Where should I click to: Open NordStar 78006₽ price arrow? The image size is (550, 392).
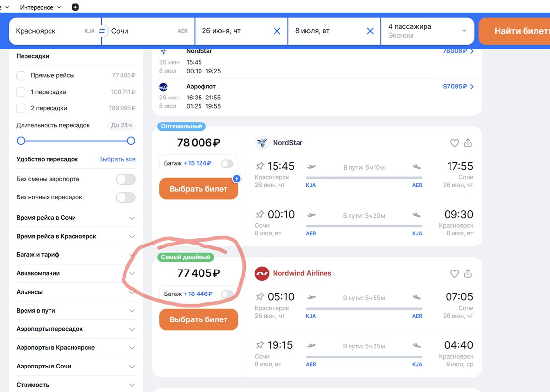click(472, 51)
